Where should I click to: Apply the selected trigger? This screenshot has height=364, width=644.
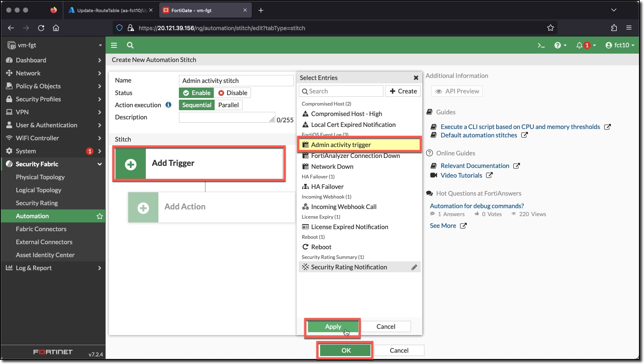(333, 327)
